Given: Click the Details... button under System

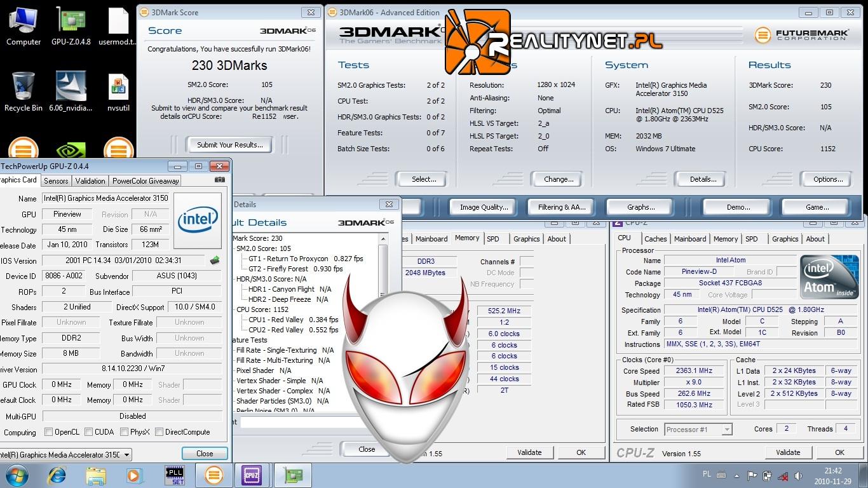Looking at the screenshot, I should (x=703, y=179).
